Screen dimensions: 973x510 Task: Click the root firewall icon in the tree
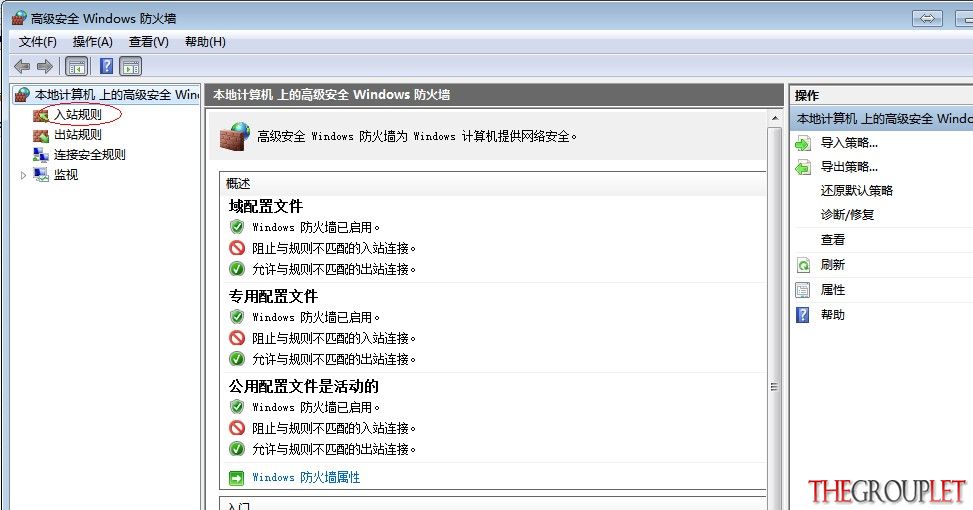pos(22,95)
